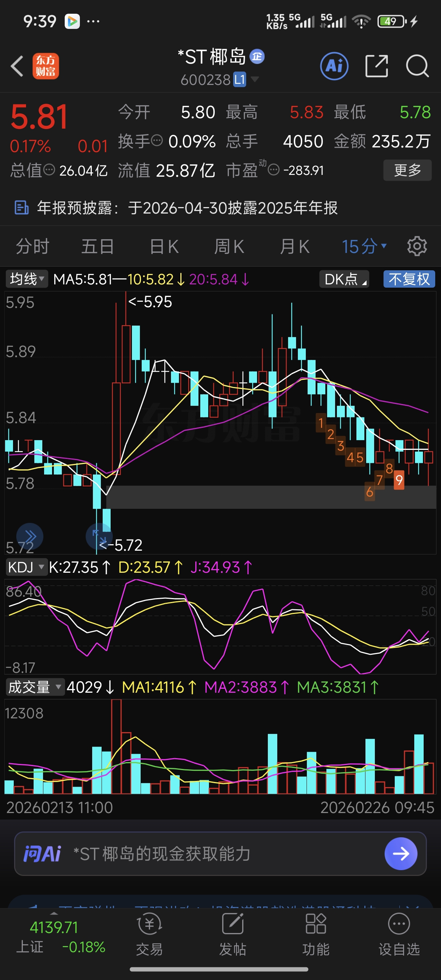Expand stock code 600238 dropdown arrow
This screenshot has height=980, width=441.
click(254, 79)
